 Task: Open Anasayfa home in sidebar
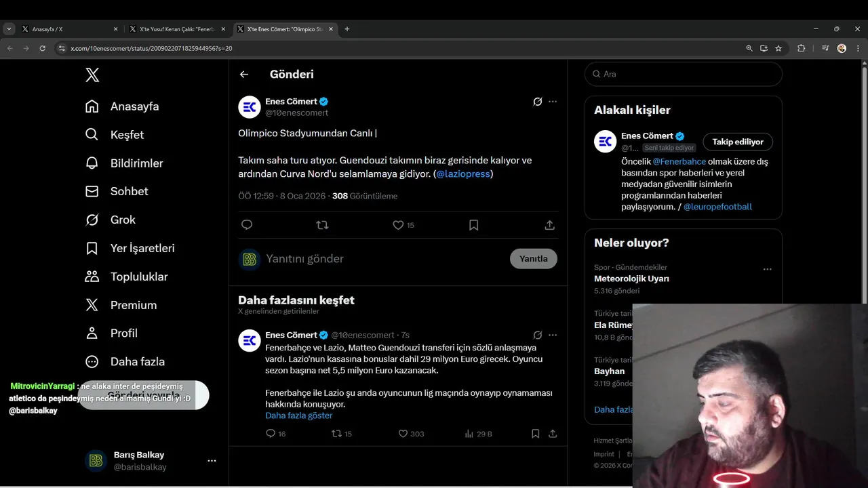tap(122, 106)
